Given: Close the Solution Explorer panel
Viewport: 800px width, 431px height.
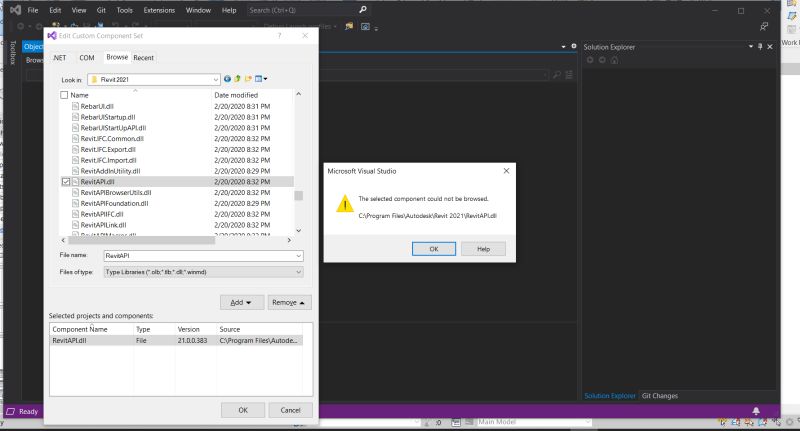Looking at the screenshot, I should coord(770,46).
